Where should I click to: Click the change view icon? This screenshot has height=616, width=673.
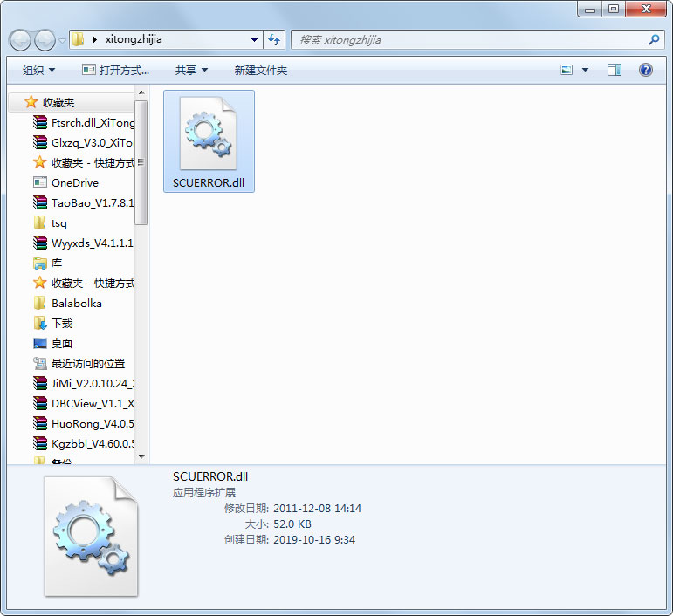pyautogui.click(x=567, y=70)
